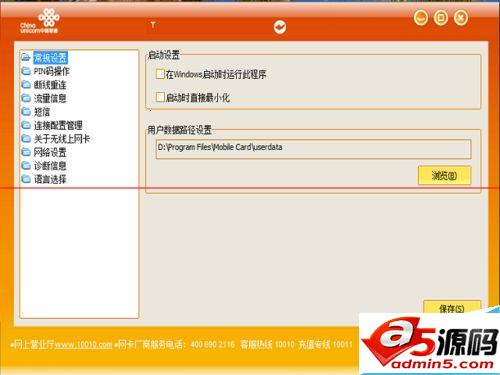Click the user data path field
The image size is (500, 375).
point(313,149)
